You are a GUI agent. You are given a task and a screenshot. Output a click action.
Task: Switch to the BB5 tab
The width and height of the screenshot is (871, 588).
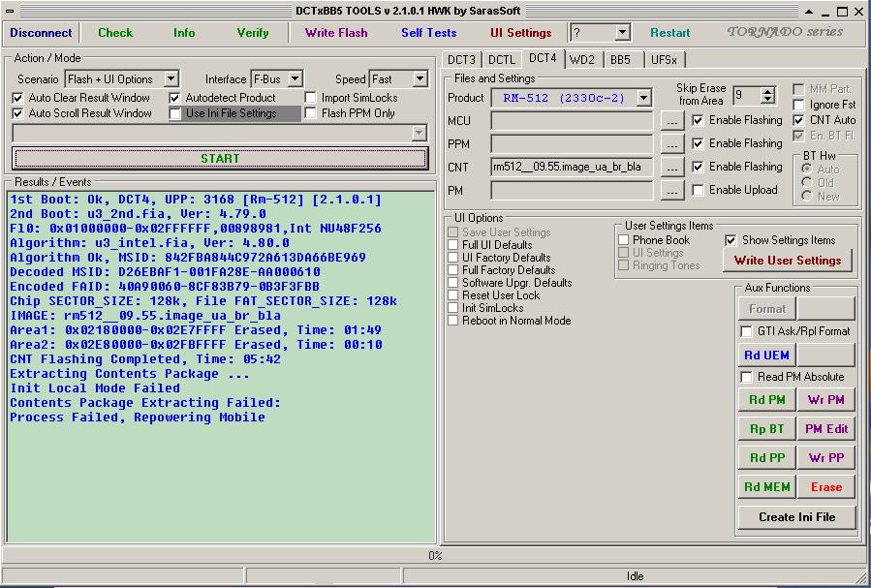(620, 60)
